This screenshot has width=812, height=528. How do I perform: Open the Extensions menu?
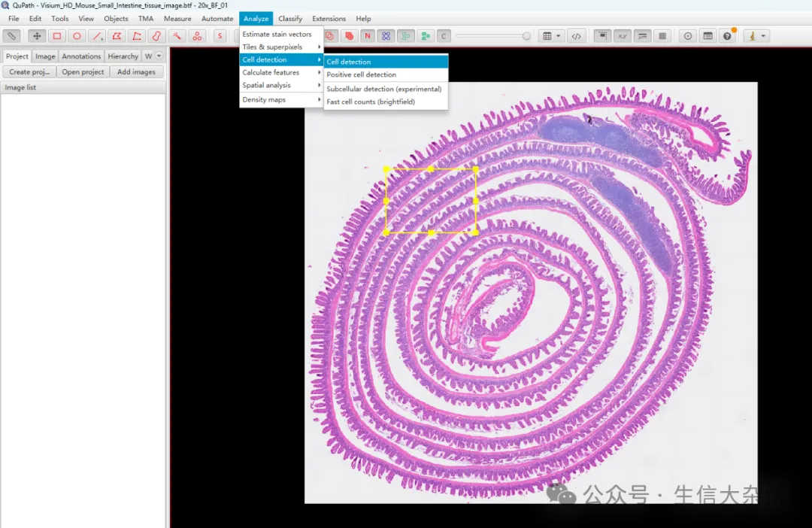point(329,18)
